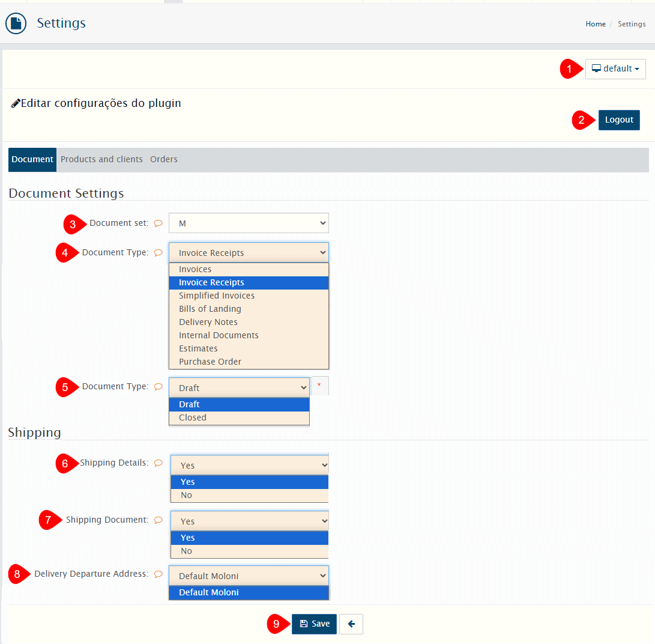Click the pencil icon before Editar configurações
Viewport: 655px width, 644px height.
[x=16, y=103]
